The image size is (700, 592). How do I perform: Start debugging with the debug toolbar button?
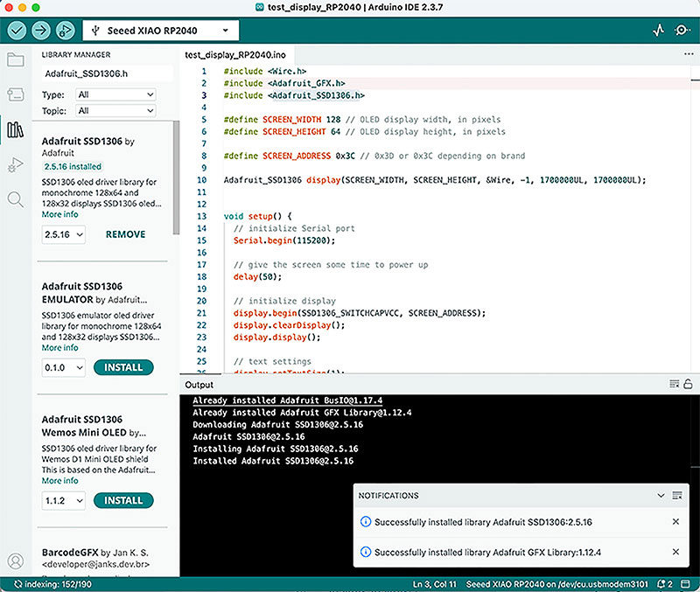click(65, 31)
